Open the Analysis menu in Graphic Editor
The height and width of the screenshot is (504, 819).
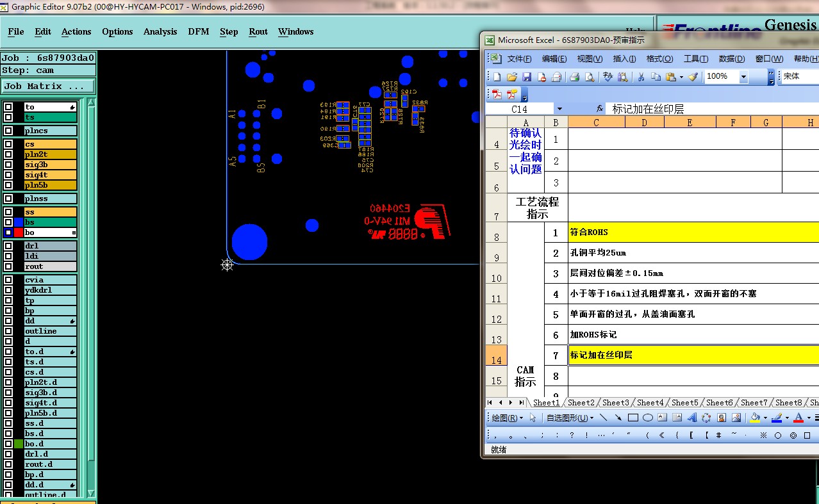pyautogui.click(x=160, y=31)
